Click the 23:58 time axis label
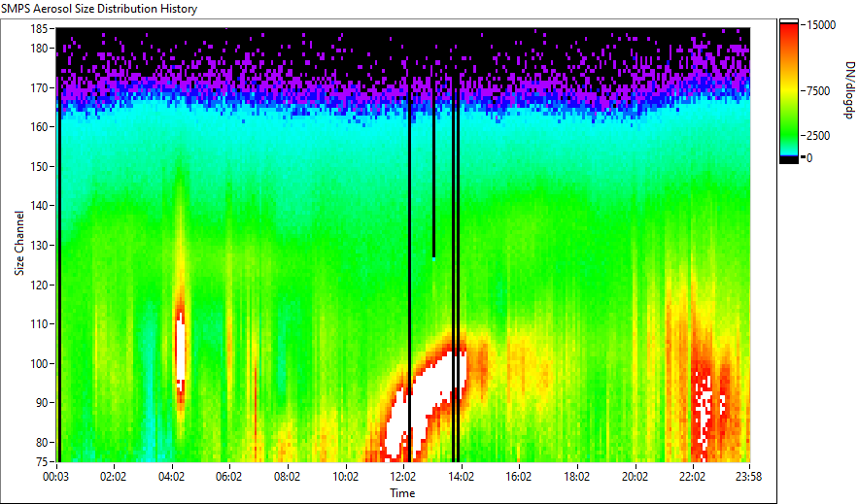This screenshot has height=504, width=859. [748, 477]
